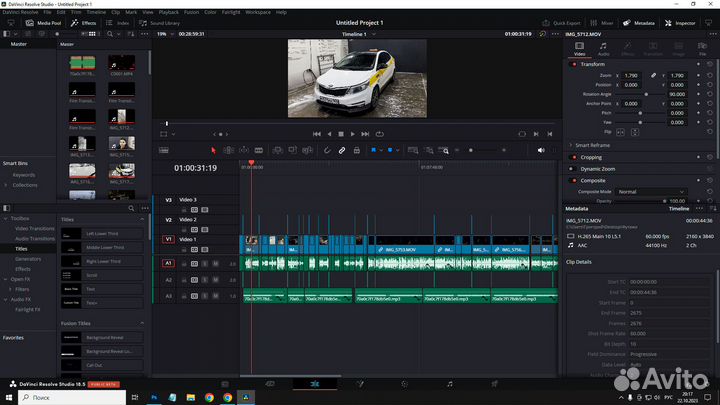Open the Fusion menu

tap(192, 12)
